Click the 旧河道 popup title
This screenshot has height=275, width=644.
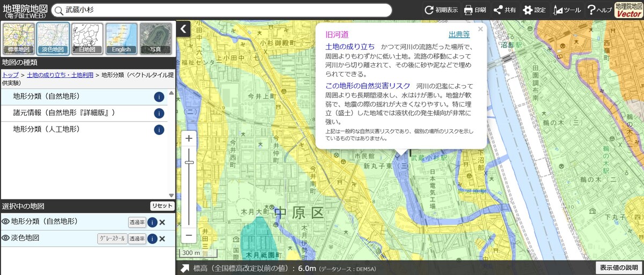337,34
